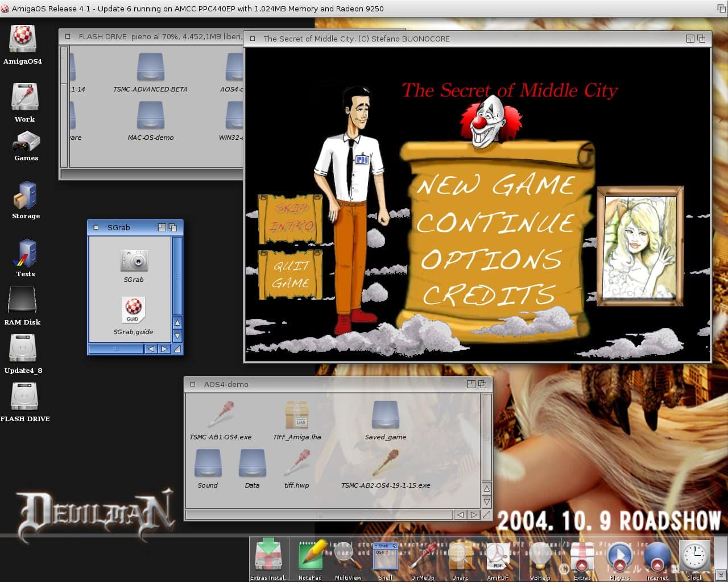
Task: Click SGrab window scroll up arrow
Action: (x=177, y=323)
